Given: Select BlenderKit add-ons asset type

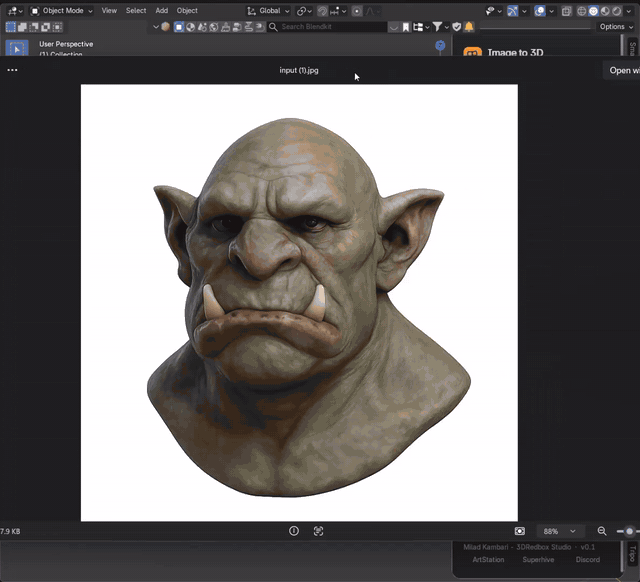Looking at the screenshot, I should tap(260, 27).
